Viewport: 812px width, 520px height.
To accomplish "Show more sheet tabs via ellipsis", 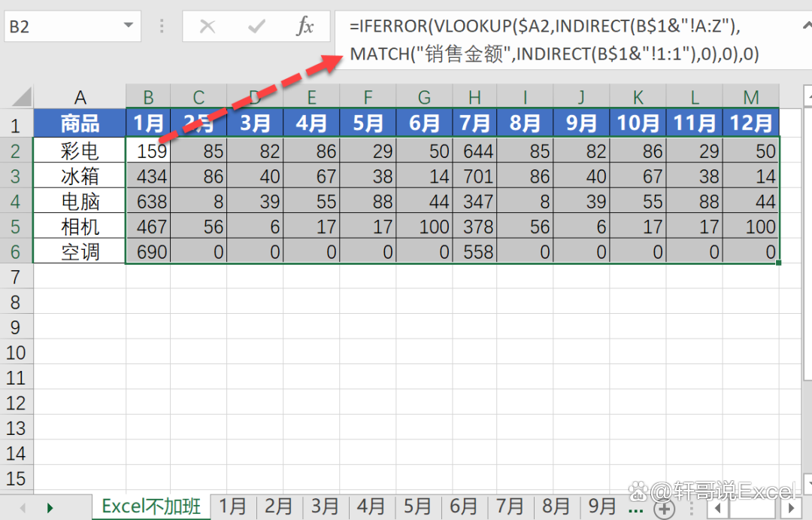I will coord(635,509).
